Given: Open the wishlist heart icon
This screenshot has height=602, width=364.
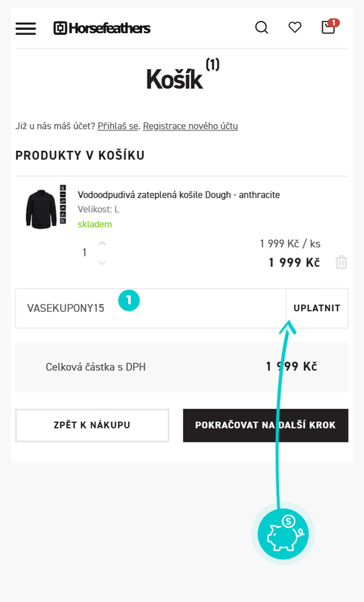Looking at the screenshot, I should pyautogui.click(x=295, y=27).
